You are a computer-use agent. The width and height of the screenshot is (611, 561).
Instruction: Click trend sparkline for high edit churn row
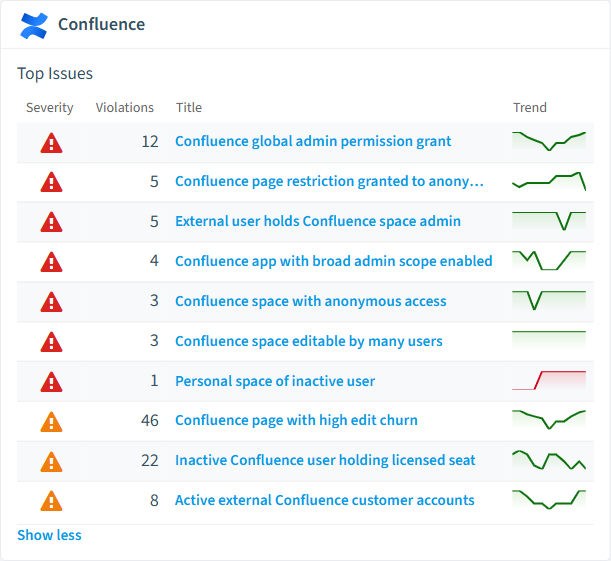[x=549, y=421]
